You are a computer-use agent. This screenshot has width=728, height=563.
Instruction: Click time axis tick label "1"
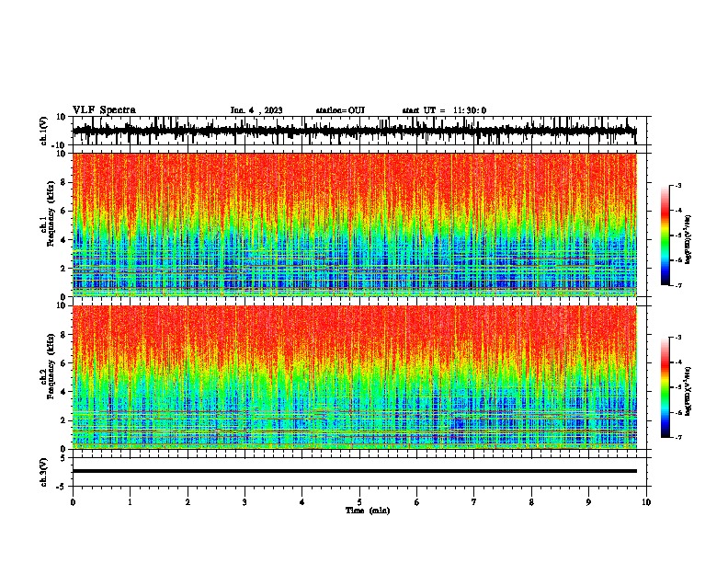click(x=130, y=502)
